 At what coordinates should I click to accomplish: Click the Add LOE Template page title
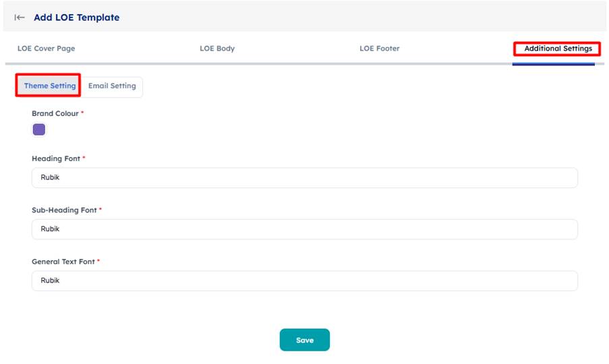pyautogui.click(x=76, y=18)
